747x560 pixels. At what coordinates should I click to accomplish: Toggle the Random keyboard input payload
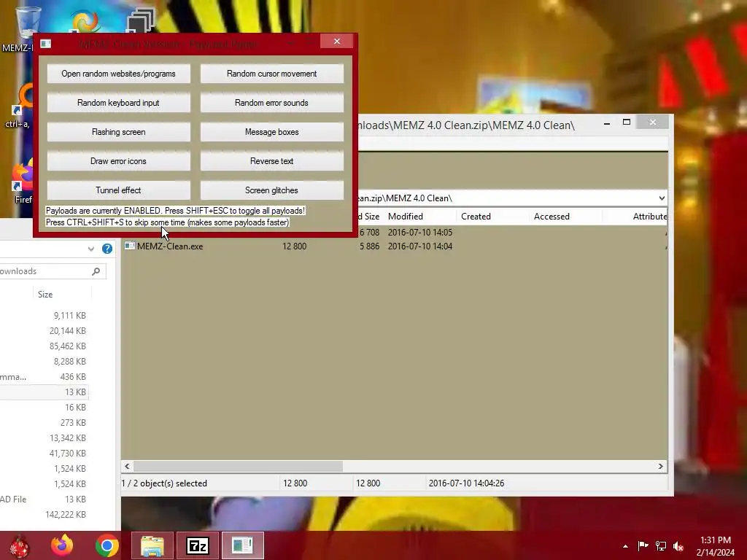(x=119, y=103)
